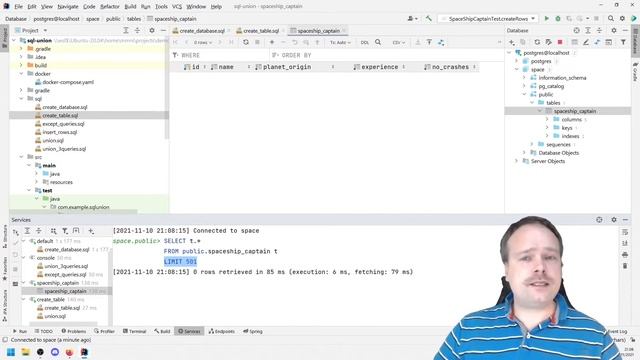
Task: Open the Profiler tool window
Action: [104, 331]
